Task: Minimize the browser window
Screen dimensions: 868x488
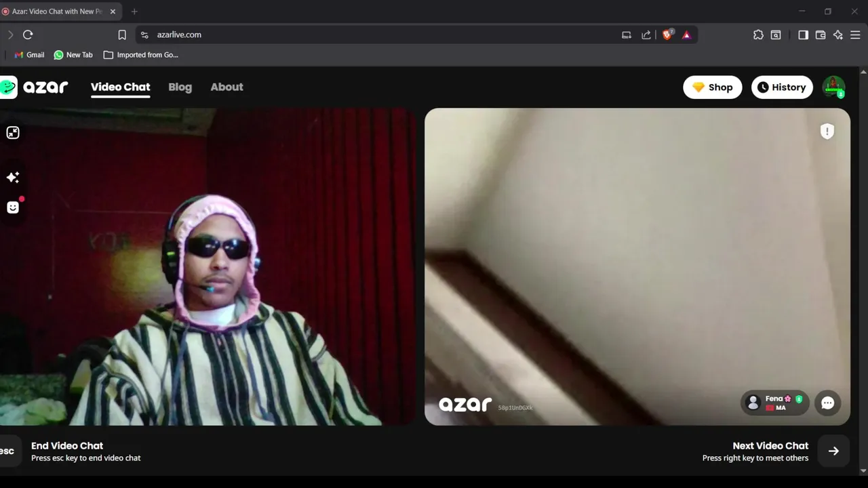Action: (x=802, y=12)
